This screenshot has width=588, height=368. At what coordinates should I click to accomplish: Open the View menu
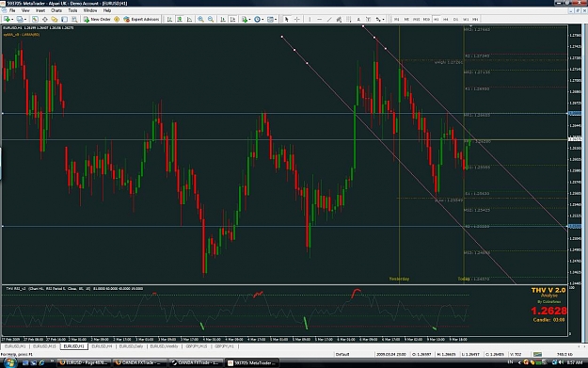pyautogui.click(x=25, y=10)
